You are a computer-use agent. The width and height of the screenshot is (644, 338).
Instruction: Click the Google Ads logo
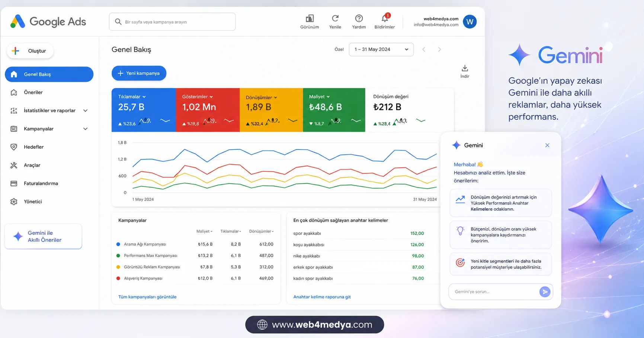[x=48, y=22]
